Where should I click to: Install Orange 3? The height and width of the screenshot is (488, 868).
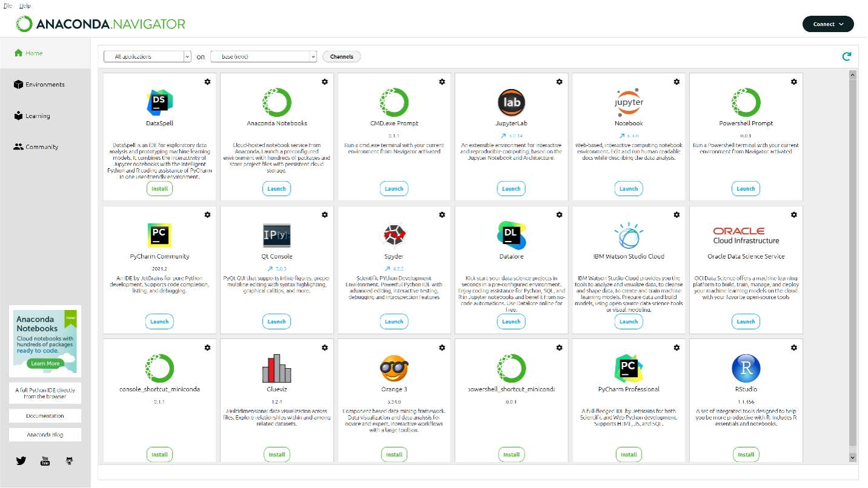pyautogui.click(x=394, y=455)
